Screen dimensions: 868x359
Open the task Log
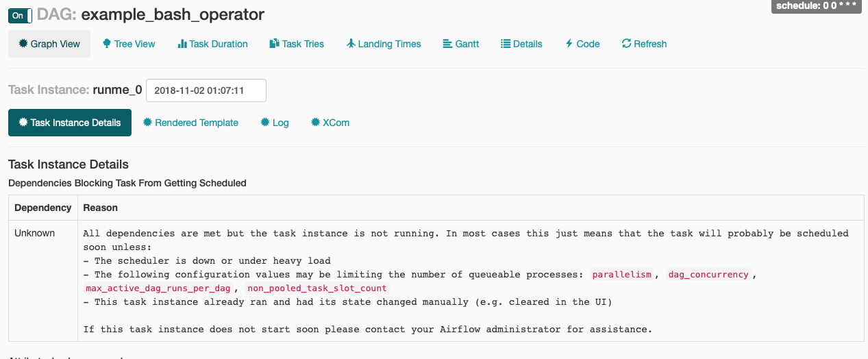(275, 123)
